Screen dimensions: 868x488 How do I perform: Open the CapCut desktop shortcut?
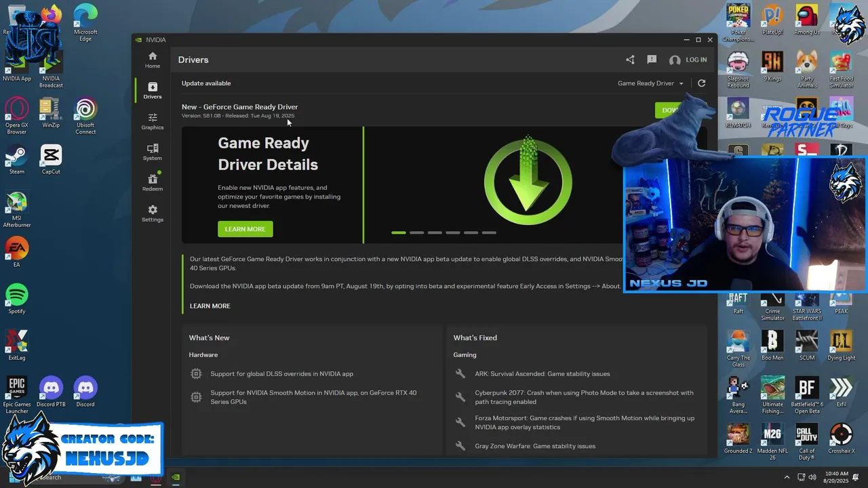[x=51, y=159]
